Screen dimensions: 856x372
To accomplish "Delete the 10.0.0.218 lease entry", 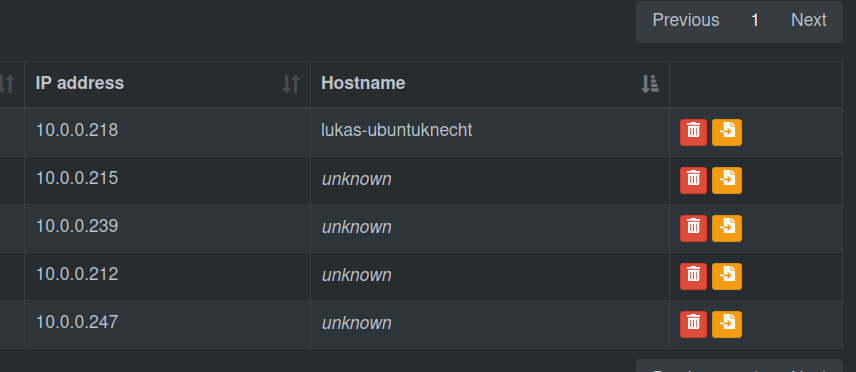I will [693, 132].
